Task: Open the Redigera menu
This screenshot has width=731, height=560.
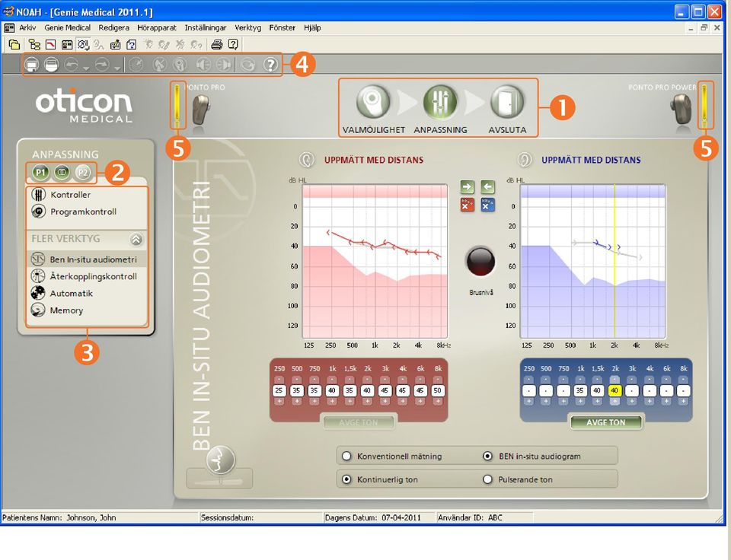Action: tap(113, 28)
